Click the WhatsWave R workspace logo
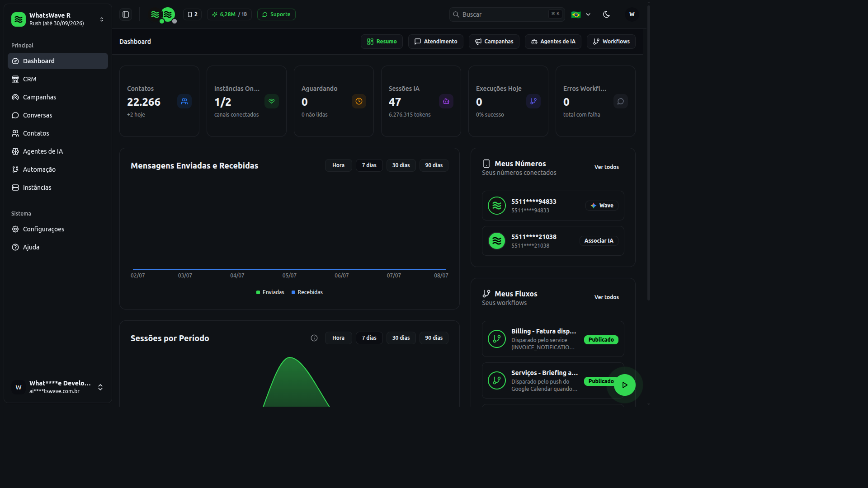 [19, 19]
